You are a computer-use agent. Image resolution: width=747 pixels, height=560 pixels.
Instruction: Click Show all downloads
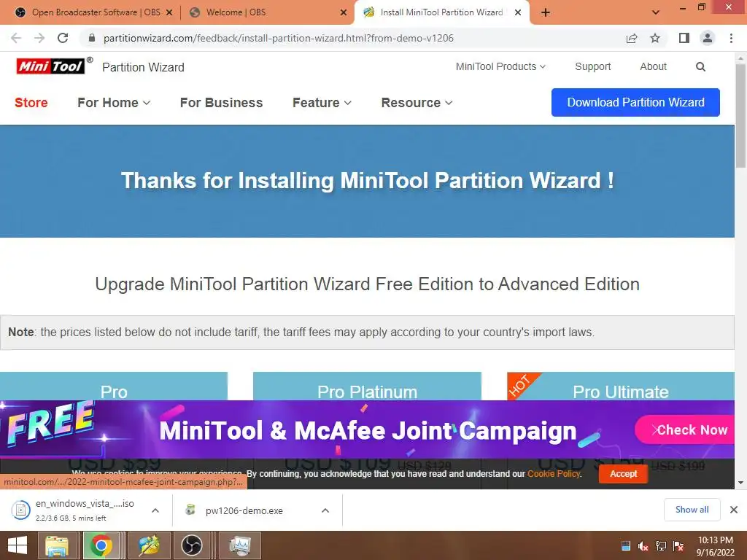(x=692, y=510)
